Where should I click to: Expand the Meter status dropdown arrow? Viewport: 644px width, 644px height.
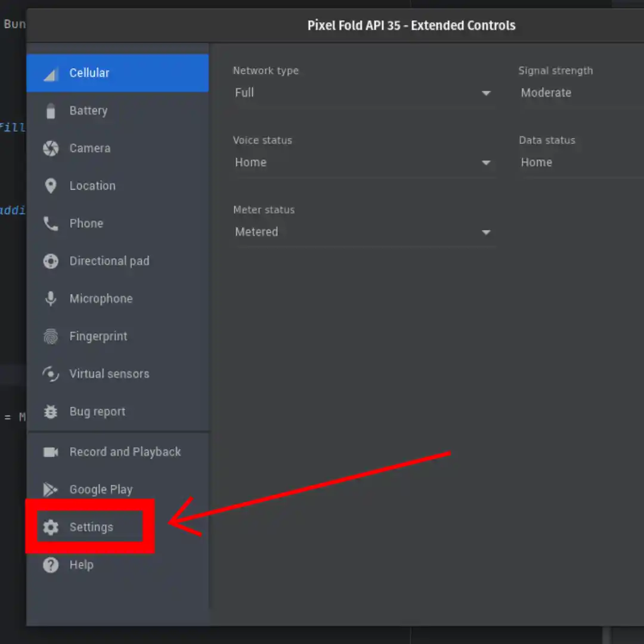pos(486,233)
